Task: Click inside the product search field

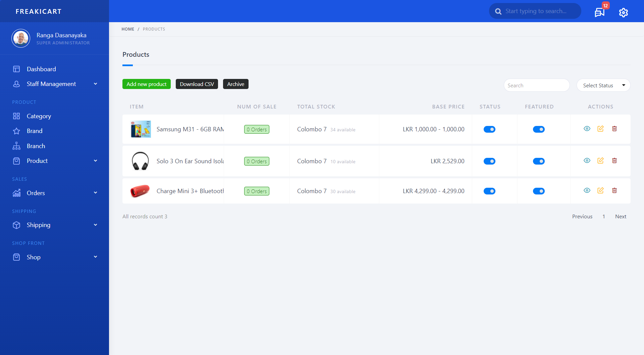Action: tap(536, 85)
